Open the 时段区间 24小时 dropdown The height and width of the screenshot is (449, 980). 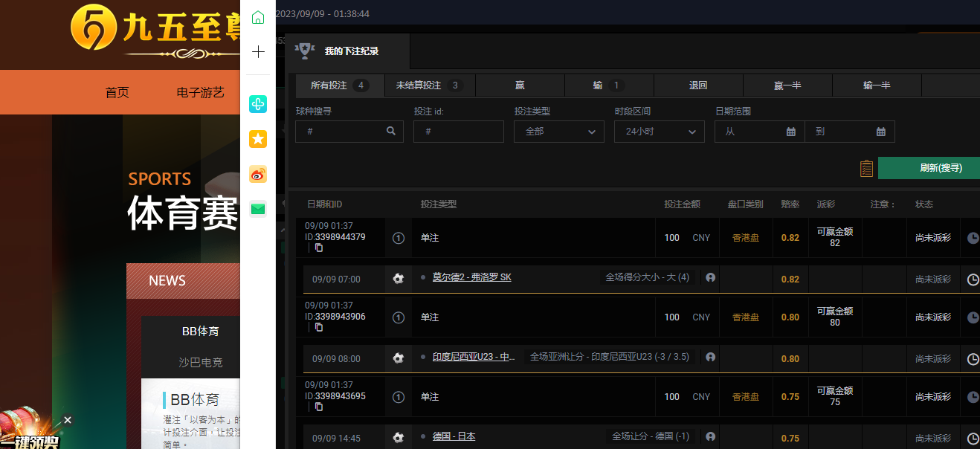[x=660, y=132]
